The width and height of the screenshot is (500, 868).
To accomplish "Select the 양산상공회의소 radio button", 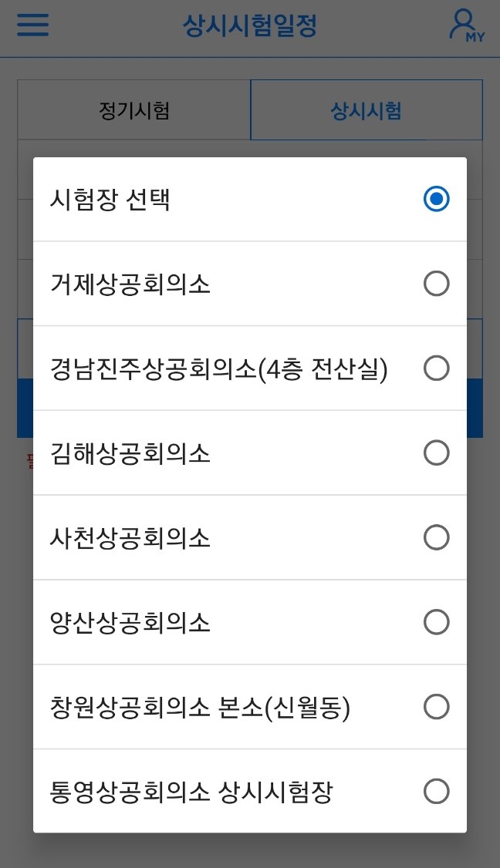I will (x=437, y=622).
